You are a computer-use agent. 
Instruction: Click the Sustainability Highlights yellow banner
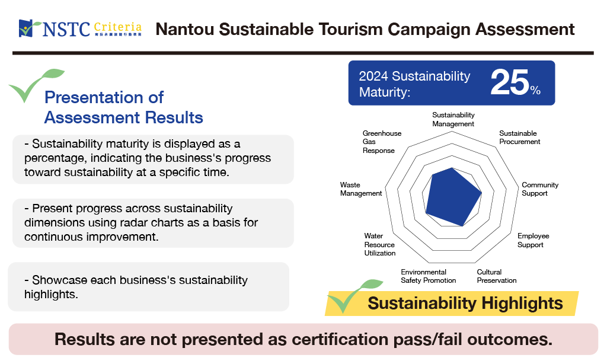coord(465,304)
